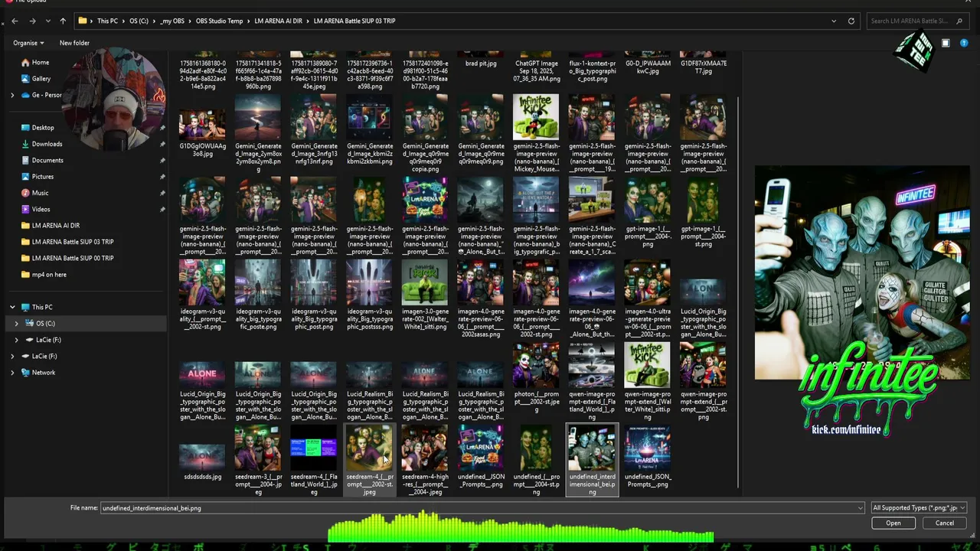The height and width of the screenshot is (551, 980).
Task: Go up one folder level with Up arrow
Action: point(63,21)
